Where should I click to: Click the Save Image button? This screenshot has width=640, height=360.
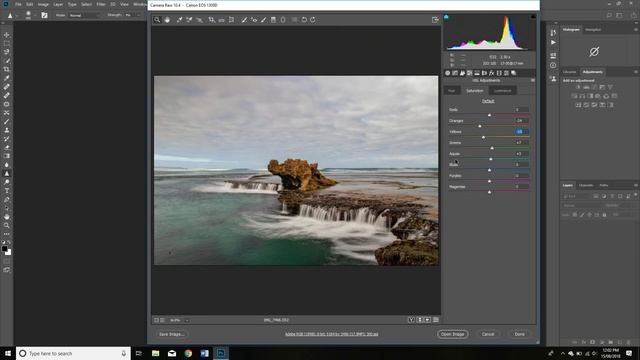(x=171, y=334)
